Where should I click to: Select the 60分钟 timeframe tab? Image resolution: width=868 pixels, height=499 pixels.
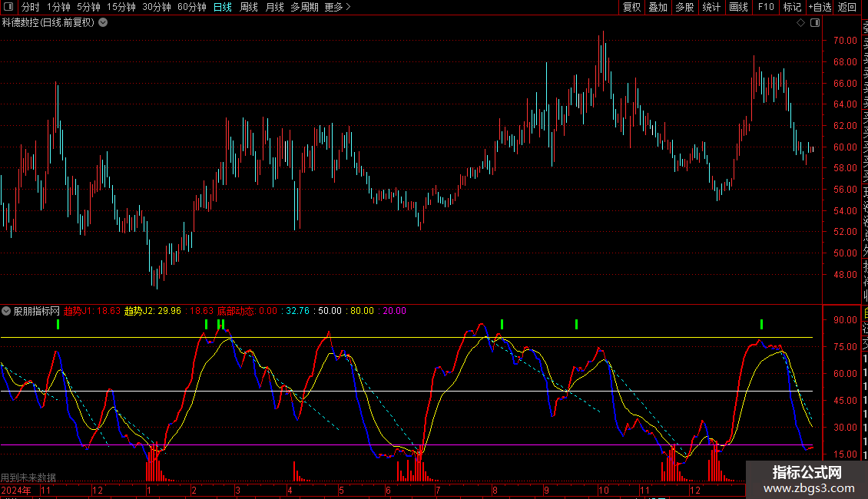pos(191,7)
